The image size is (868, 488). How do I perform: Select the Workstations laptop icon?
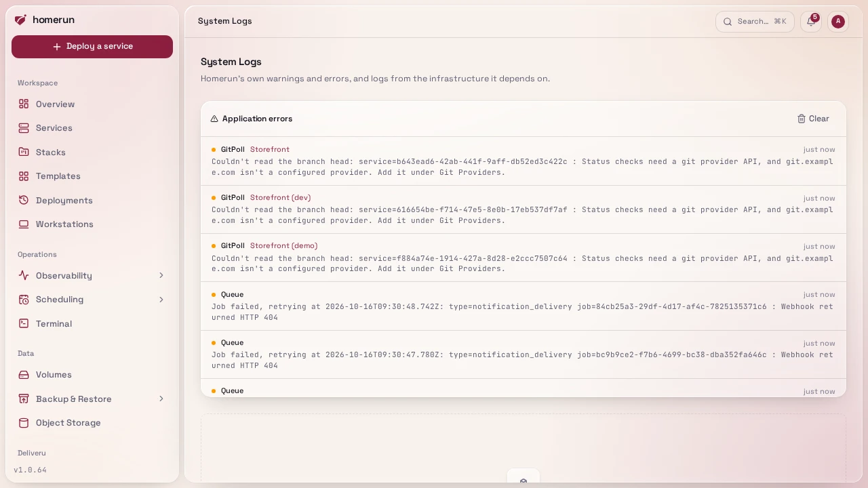[x=24, y=224]
